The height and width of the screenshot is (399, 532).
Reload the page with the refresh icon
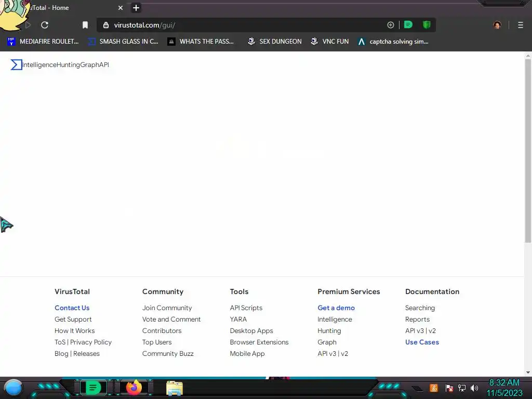[45, 25]
